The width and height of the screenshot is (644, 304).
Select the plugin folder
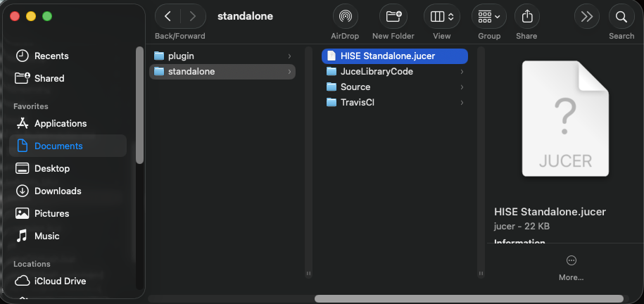(222, 56)
